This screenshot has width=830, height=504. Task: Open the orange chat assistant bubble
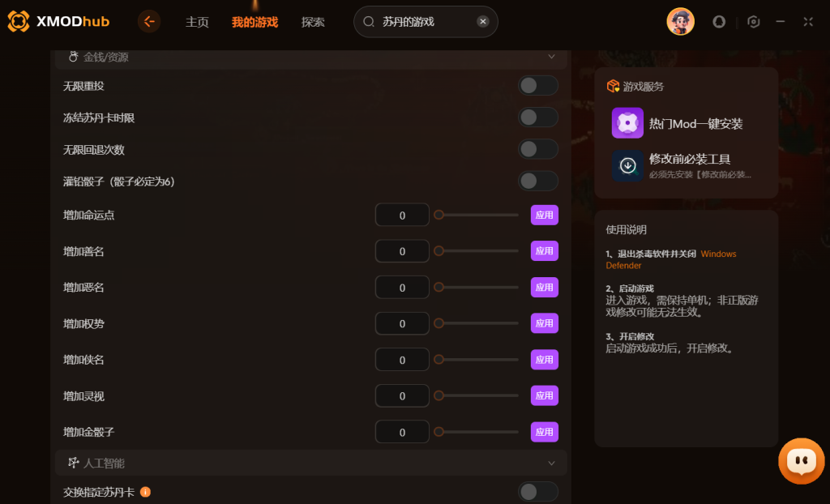coord(801,460)
